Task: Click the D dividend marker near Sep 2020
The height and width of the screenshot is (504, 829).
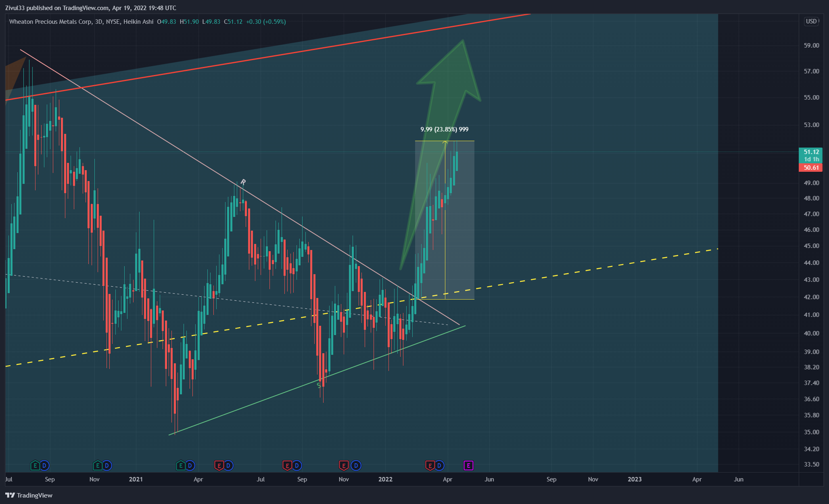Action: [44, 466]
